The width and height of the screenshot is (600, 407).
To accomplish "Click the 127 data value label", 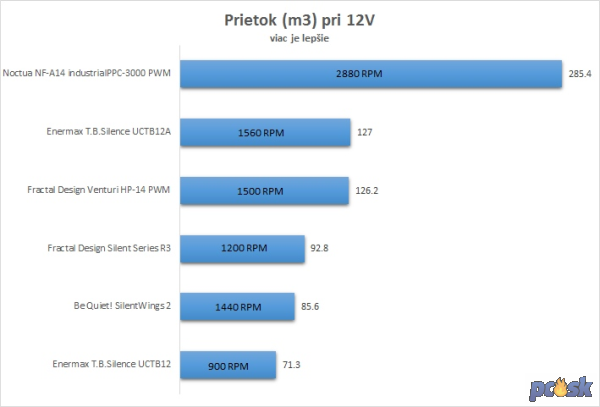I will pos(365,132).
